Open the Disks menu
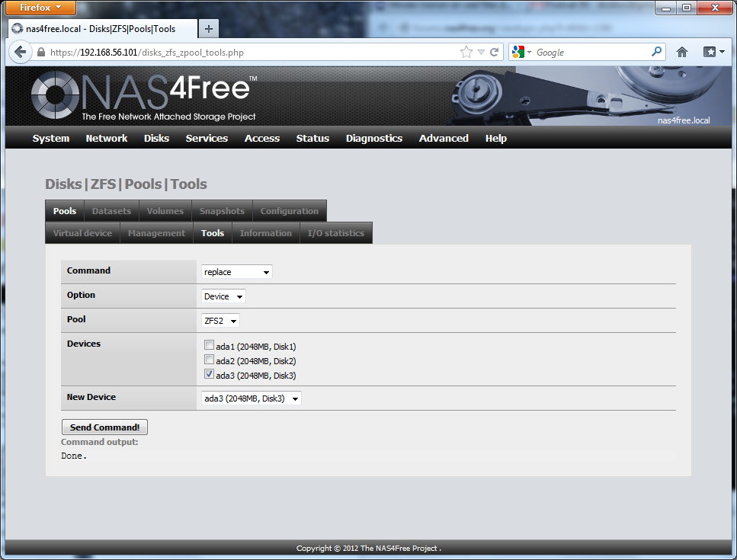Image resolution: width=737 pixels, height=560 pixels. click(156, 138)
